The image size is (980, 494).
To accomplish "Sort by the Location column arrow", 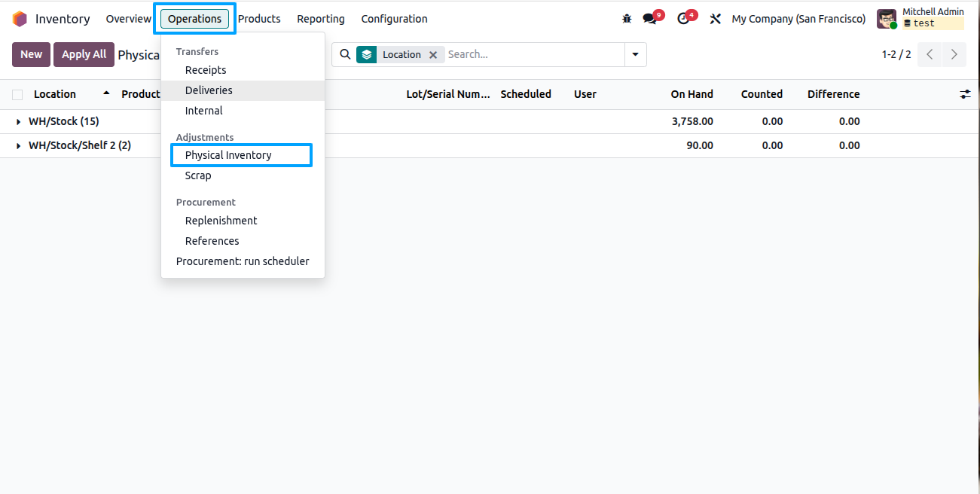I will pyautogui.click(x=106, y=93).
